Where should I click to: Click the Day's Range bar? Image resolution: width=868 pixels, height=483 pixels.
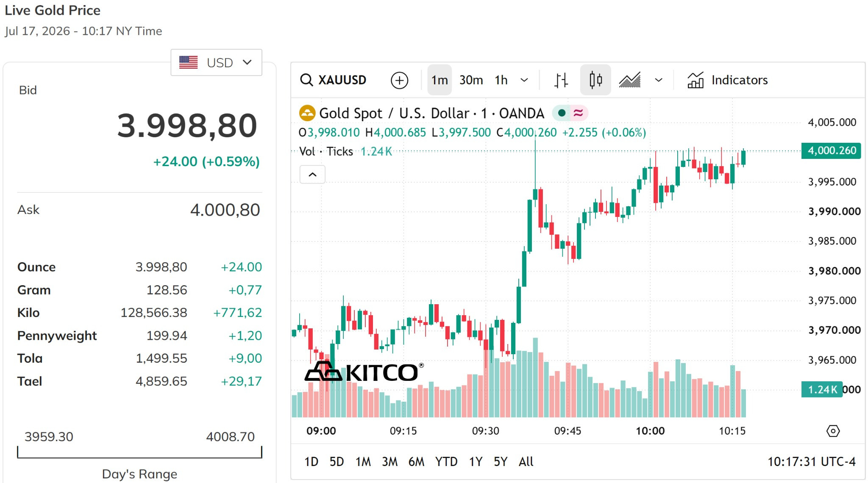139,452
